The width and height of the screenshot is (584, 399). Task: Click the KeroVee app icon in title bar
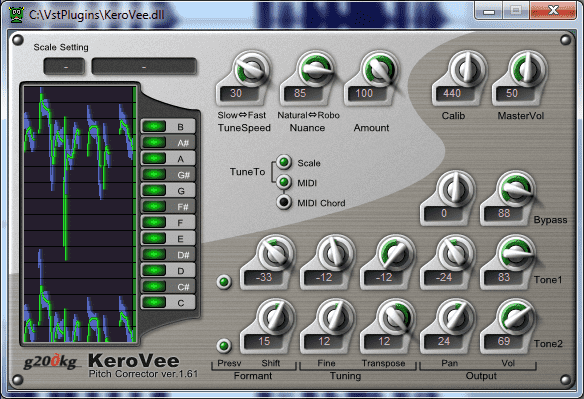pyautogui.click(x=16, y=14)
